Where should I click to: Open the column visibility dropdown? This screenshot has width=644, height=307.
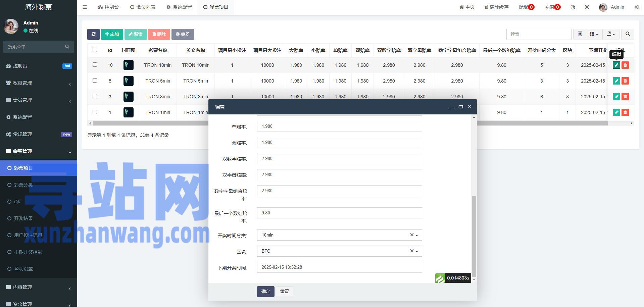click(x=594, y=34)
